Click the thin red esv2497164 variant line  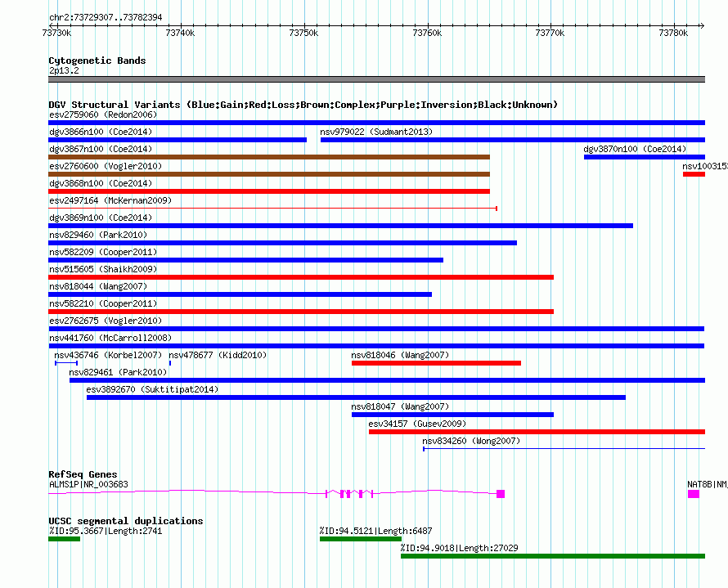[x=273, y=209]
